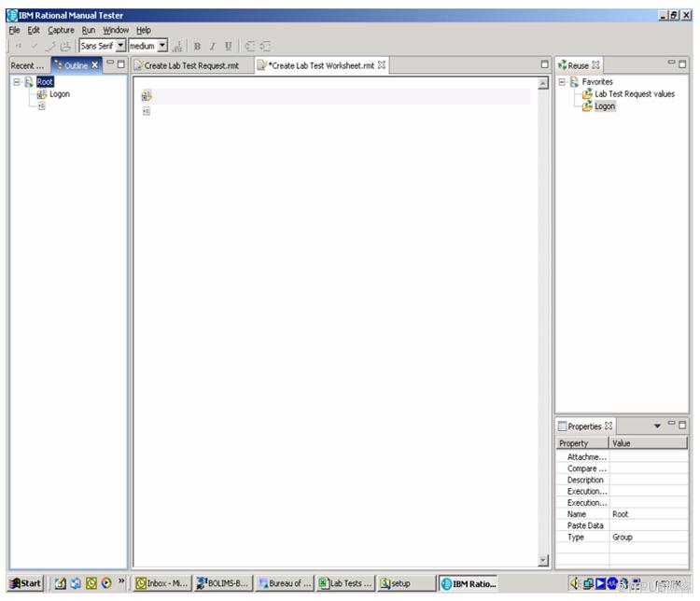Open the File menu

pyautogui.click(x=14, y=30)
